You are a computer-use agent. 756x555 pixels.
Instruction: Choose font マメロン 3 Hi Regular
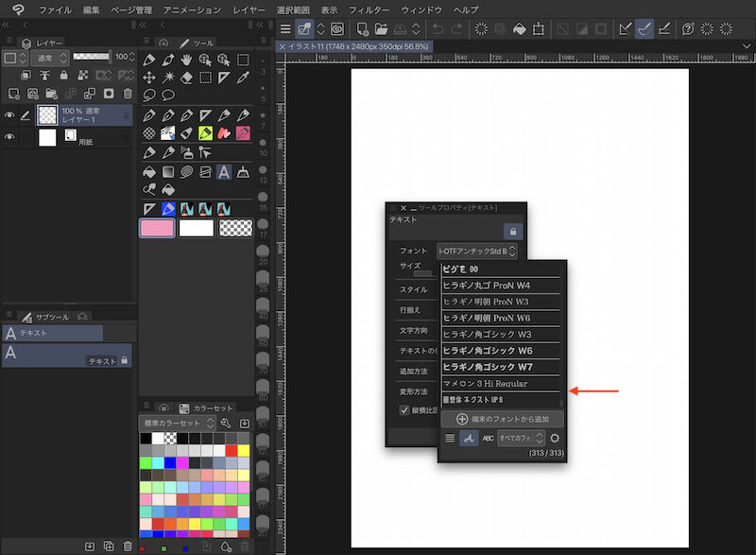(x=501, y=383)
